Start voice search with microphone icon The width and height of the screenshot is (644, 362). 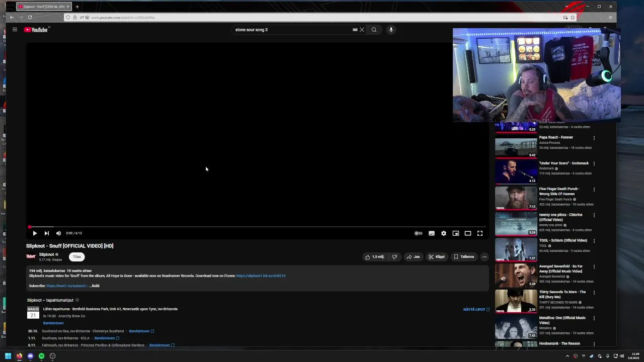click(x=391, y=30)
